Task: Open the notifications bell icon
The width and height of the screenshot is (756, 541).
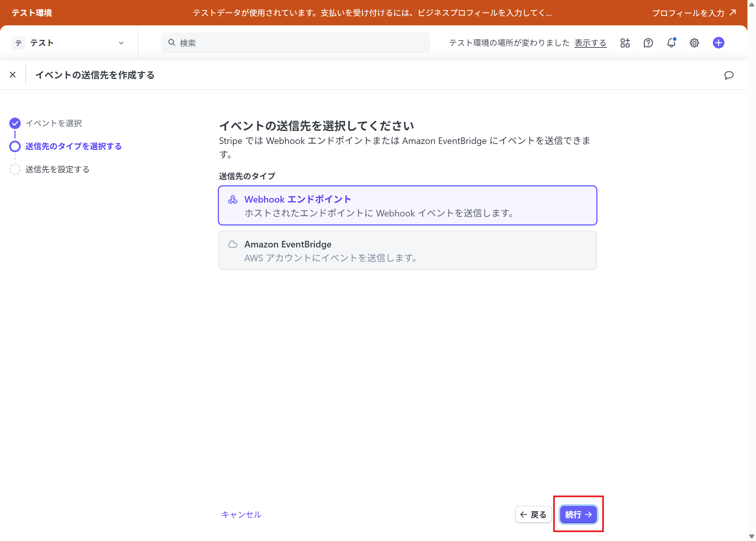Action: pyautogui.click(x=671, y=43)
